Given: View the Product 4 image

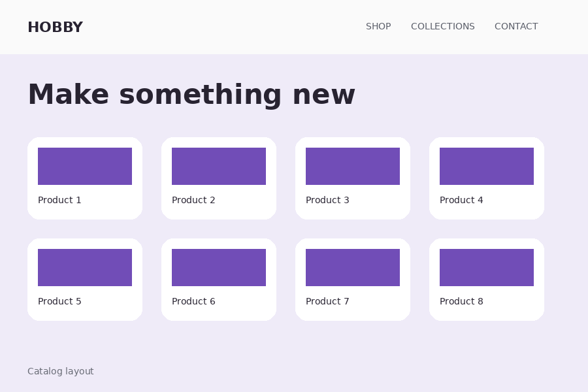Looking at the screenshot, I should click(x=486, y=166).
